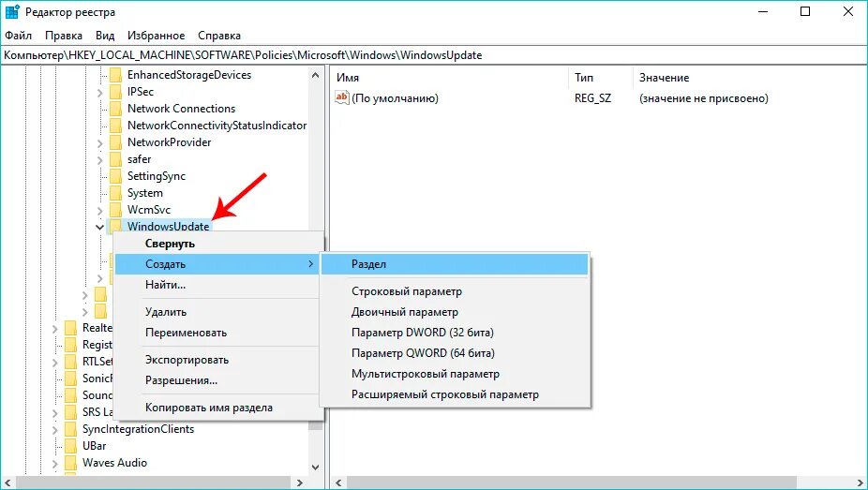Select the (По умолчанию) value row

(x=395, y=98)
